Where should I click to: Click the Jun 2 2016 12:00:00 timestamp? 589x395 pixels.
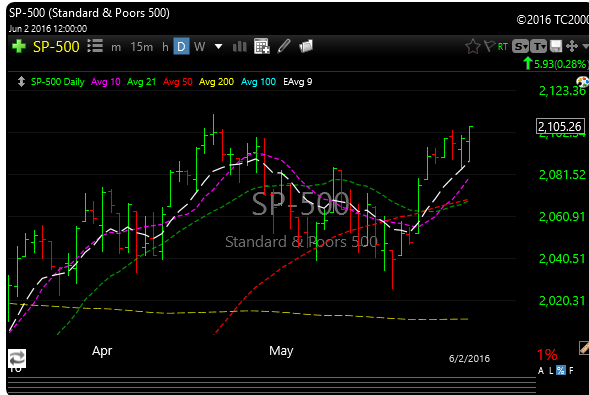(x=48, y=29)
